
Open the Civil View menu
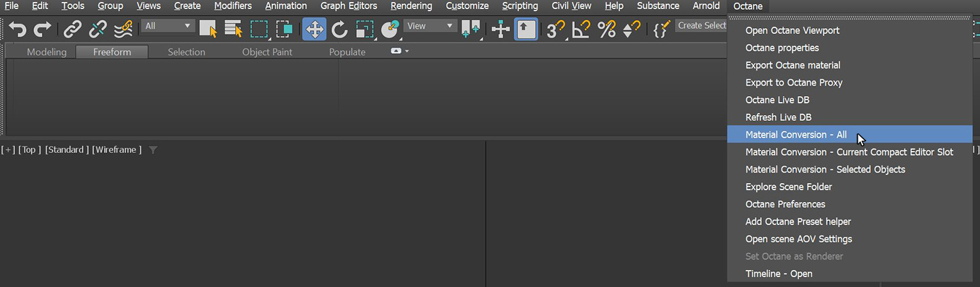[x=572, y=6]
